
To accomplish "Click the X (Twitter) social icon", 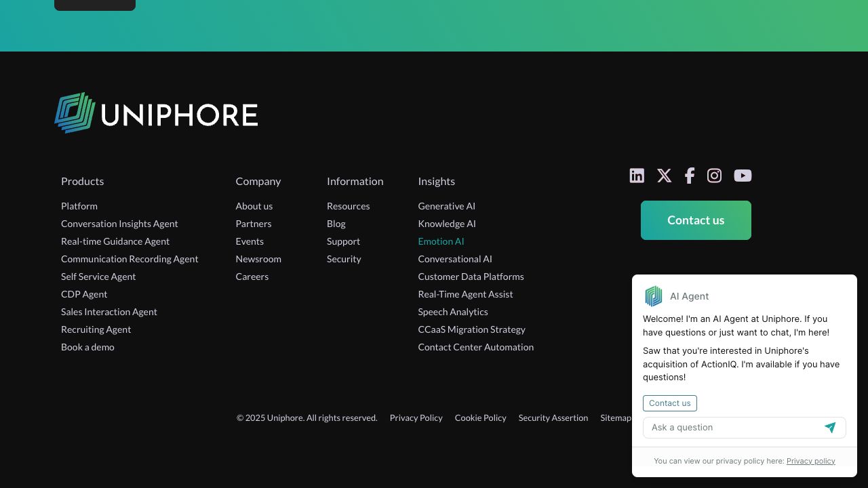I will tap(664, 176).
